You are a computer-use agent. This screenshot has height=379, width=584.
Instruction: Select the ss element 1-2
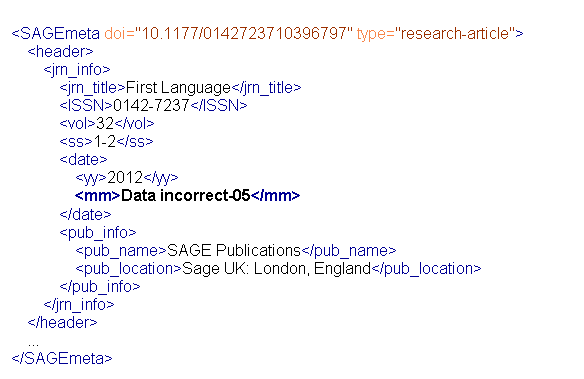coord(107,141)
